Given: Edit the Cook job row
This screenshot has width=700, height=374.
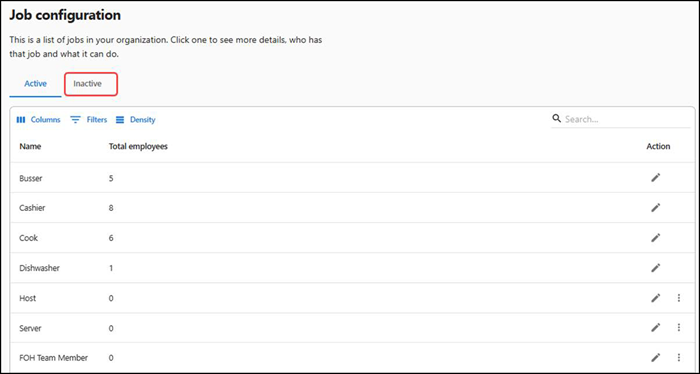Looking at the screenshot, I should (x=655, y=238).
